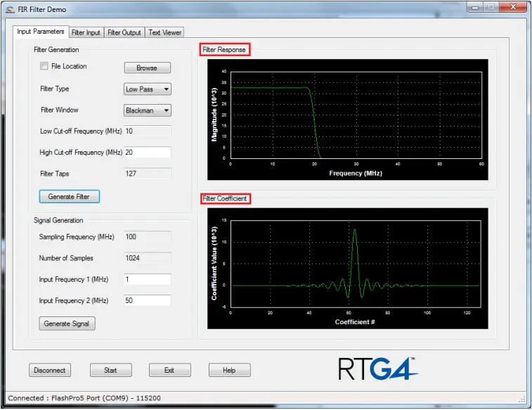Click the Generate Filter button
Image resolution: width=532 pixels, height=410 pixels.
(69, 196)
